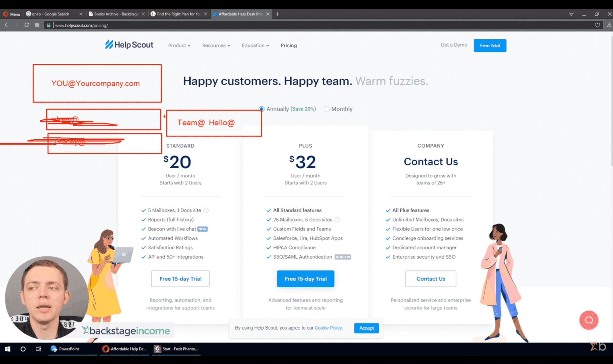Switch to Foxit Phantom in taskbar
The width and height of the screenshot is (613, 364).
tap(177, 349)
